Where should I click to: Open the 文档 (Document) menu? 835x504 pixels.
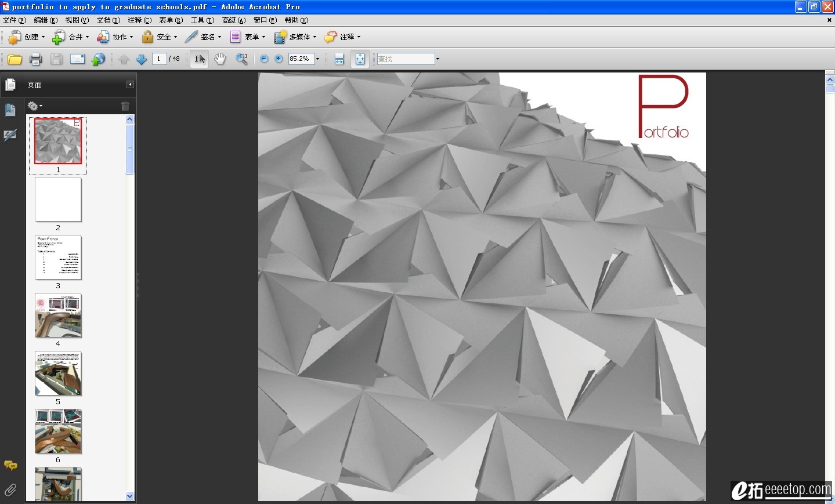(x=109, y=20)
